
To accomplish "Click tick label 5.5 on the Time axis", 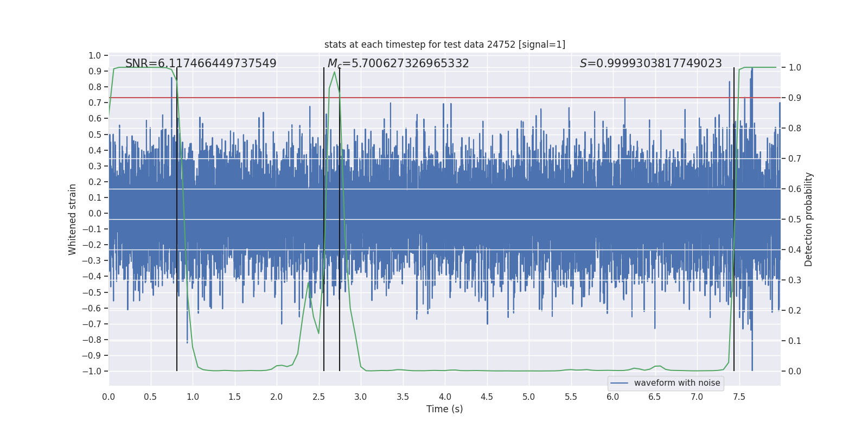I will point(571,397).
